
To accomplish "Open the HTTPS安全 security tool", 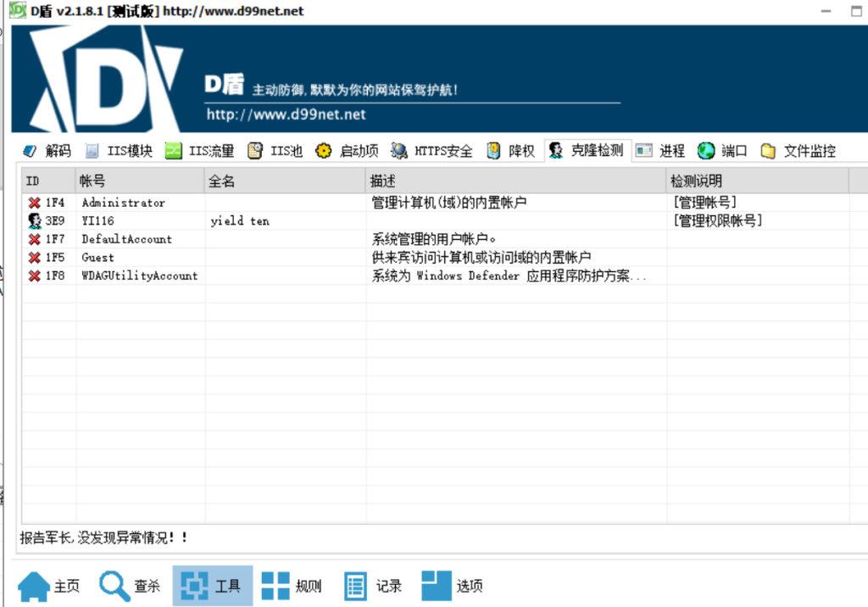I will [431, 151].
